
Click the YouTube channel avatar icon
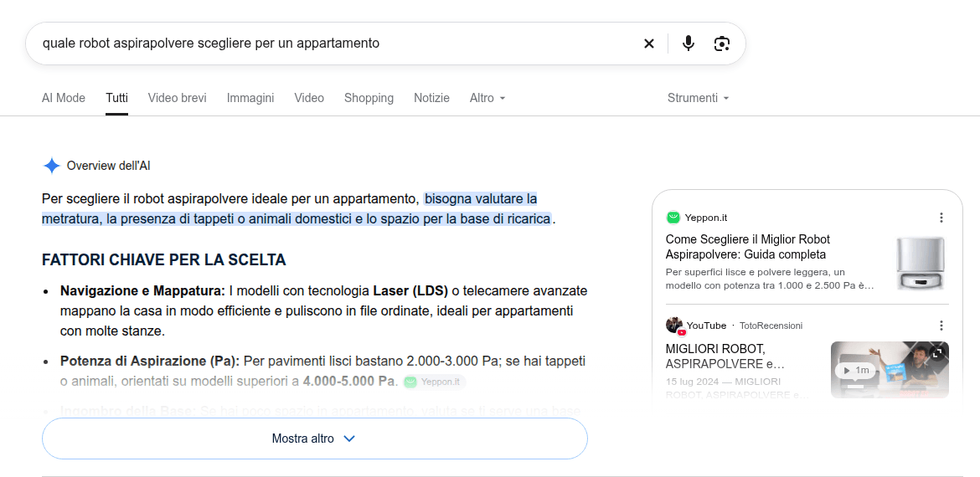pyautogui.click(x=675, y=326)
